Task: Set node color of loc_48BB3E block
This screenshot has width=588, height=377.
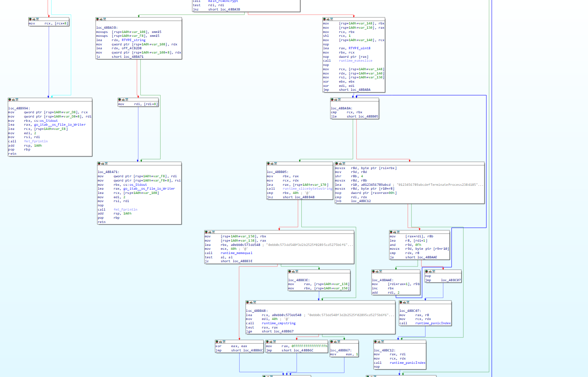Action: coord(290,272)
